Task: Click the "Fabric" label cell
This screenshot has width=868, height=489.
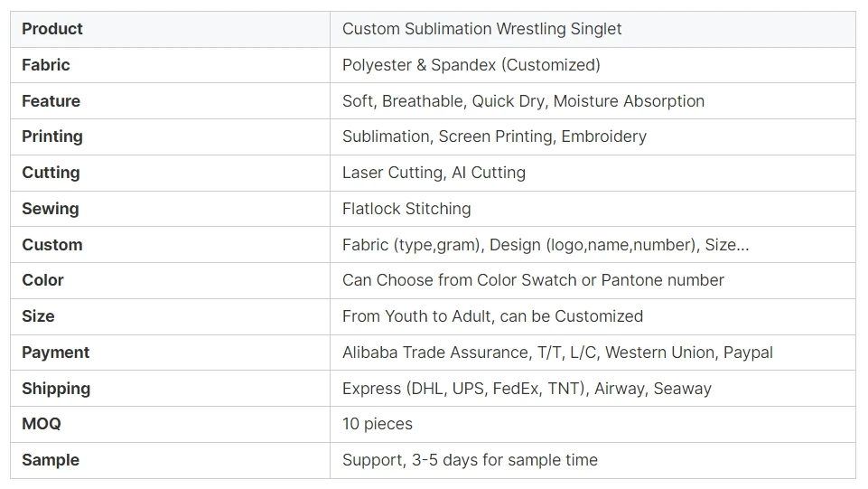Action: pyautogui.click(x=46, y=65)
